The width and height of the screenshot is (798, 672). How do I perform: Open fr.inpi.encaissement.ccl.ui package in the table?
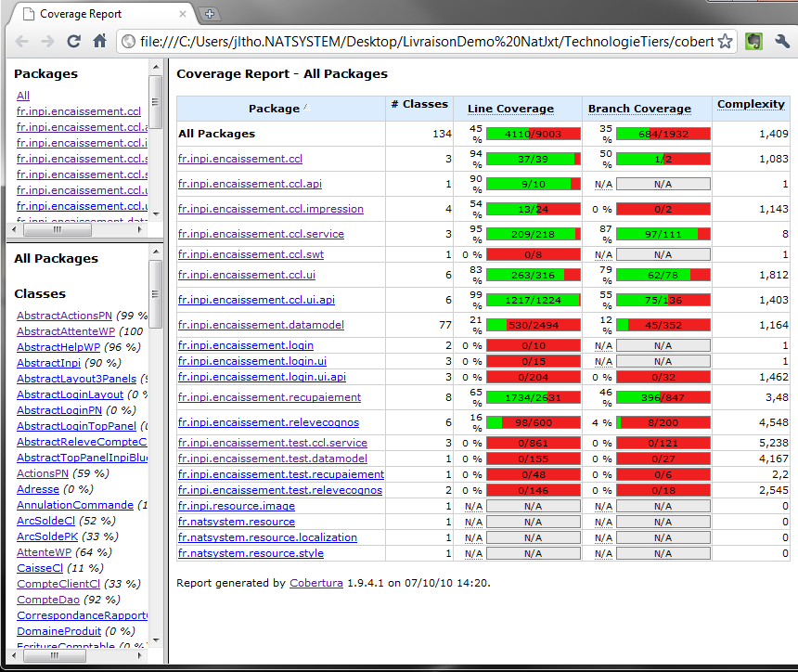[x=246, y=275]
